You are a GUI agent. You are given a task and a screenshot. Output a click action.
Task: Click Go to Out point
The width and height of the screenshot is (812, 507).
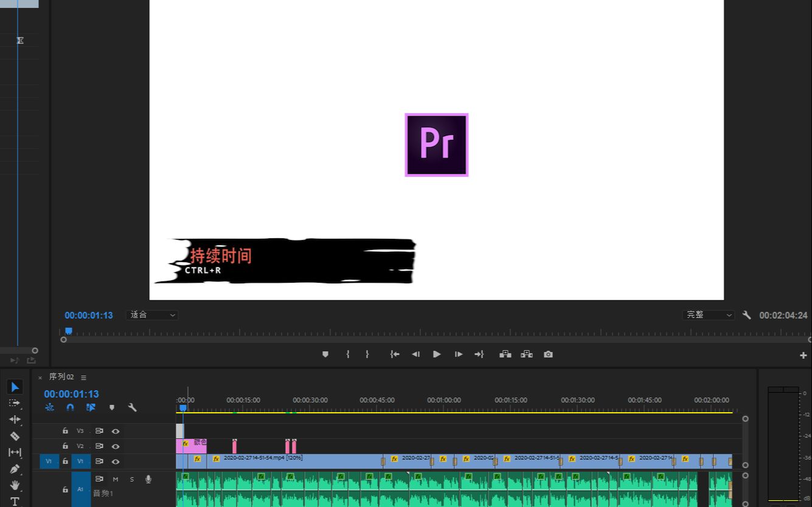479,354
